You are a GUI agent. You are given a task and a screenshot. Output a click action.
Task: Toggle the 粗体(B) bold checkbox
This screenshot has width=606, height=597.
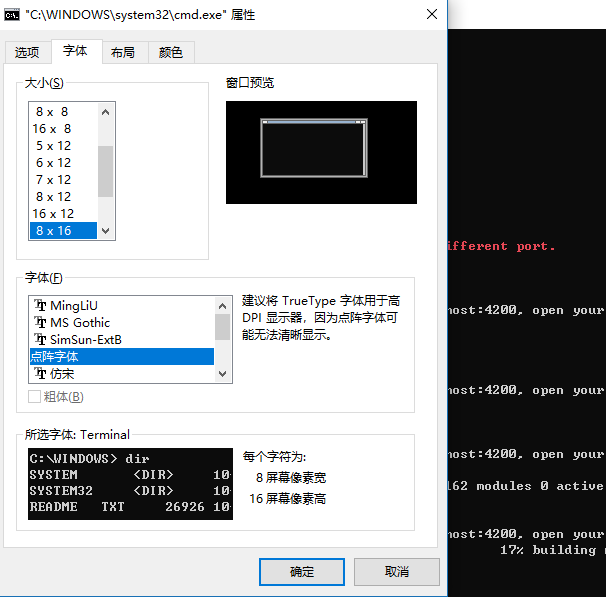(34, 397)
